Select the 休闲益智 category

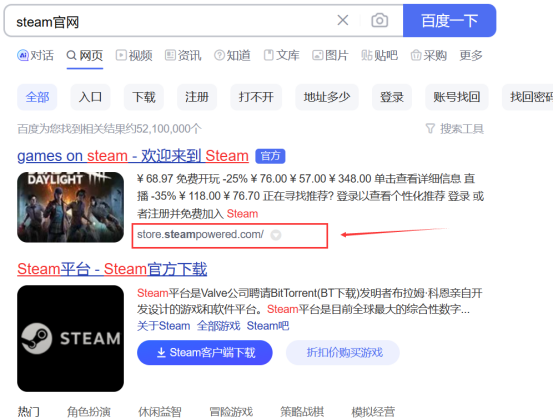160,412
